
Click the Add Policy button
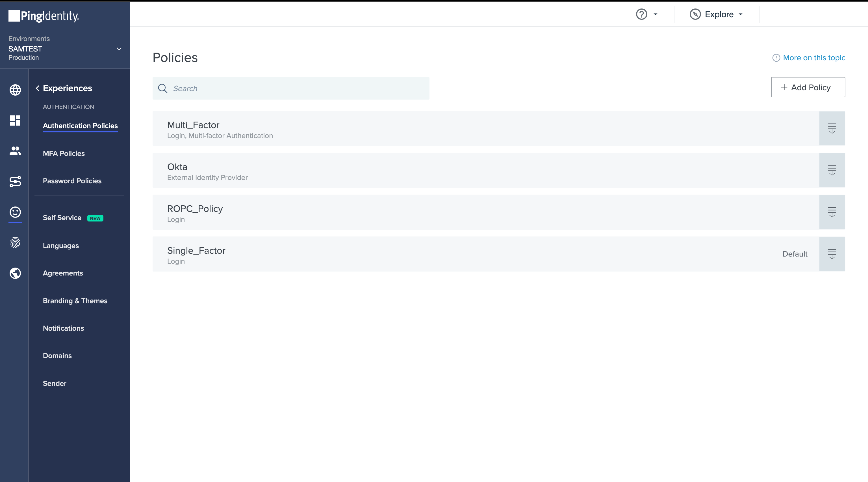click(808, 87)
